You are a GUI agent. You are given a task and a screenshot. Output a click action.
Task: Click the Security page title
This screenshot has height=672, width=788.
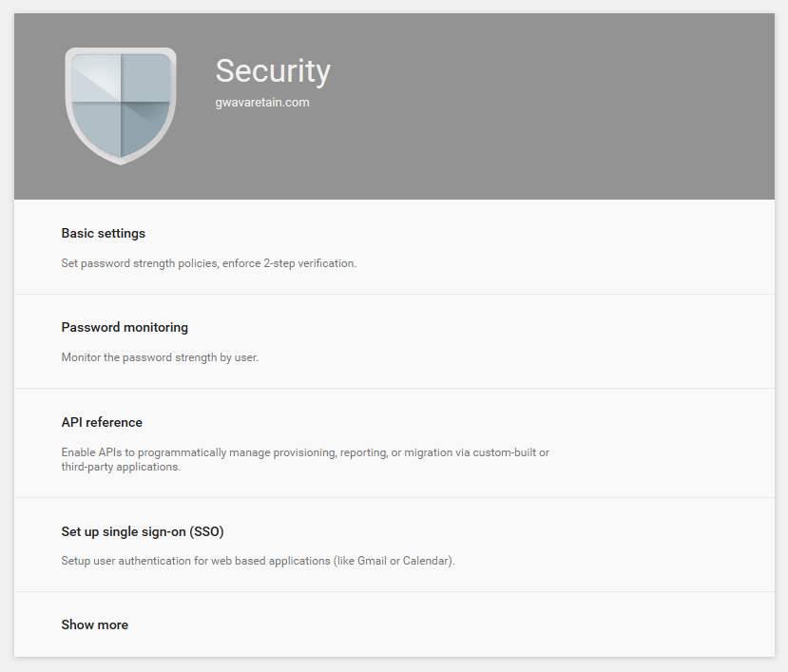pyautogui.click(x=273, y=71)
